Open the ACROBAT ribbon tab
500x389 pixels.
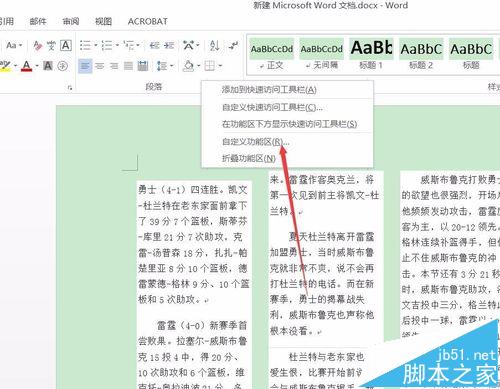(148, 22)
